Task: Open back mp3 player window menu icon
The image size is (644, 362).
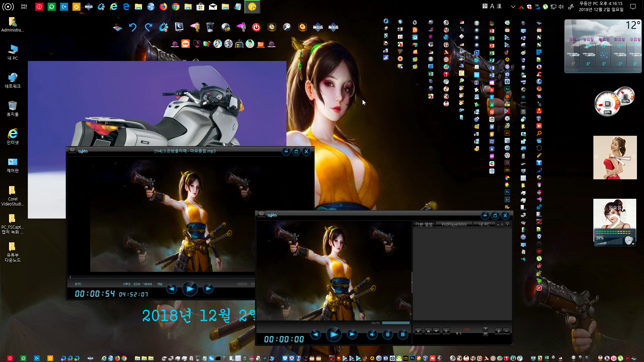Action: tap(72, 150)
